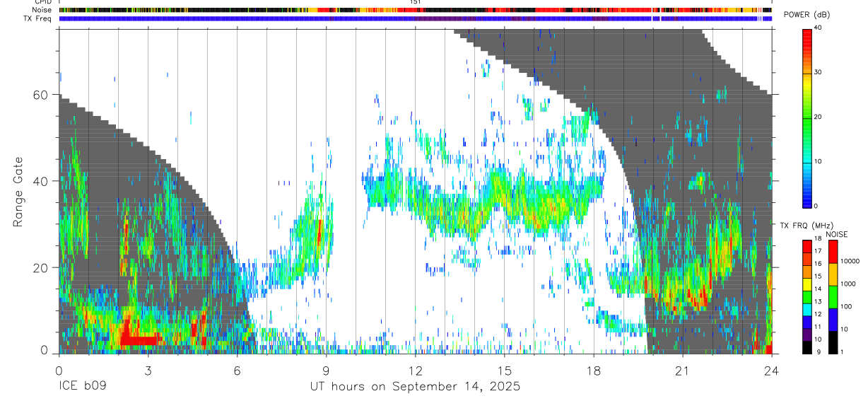Click the 'ICE b09' radar beam label
Screen dimensions: 868x401
click(x=81, y=387)
